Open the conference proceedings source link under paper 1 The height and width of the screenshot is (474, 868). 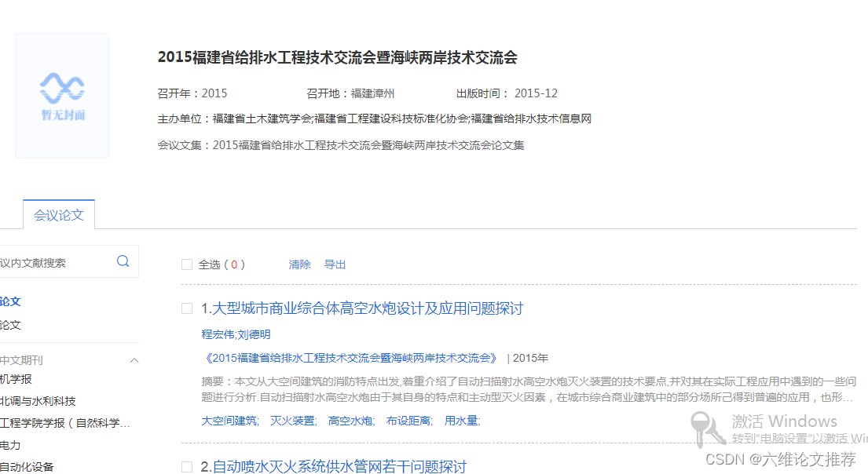coord(351,358)
